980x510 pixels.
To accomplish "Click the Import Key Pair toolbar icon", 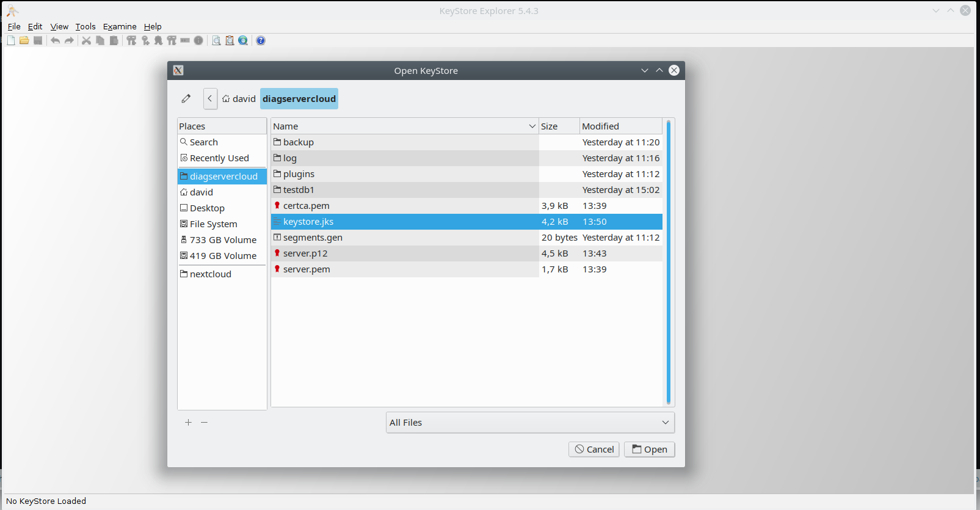I will tap(172, 40).
